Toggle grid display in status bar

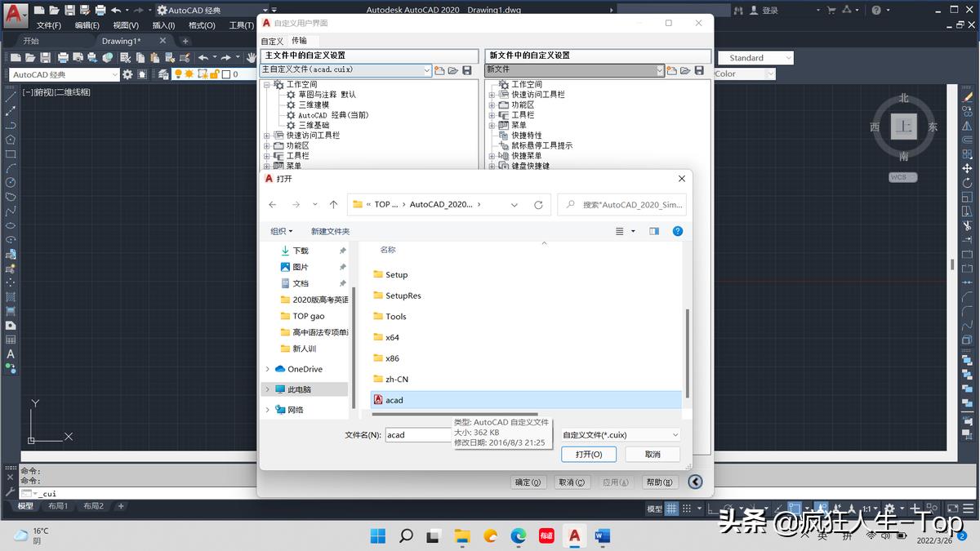tap(672, 509)
